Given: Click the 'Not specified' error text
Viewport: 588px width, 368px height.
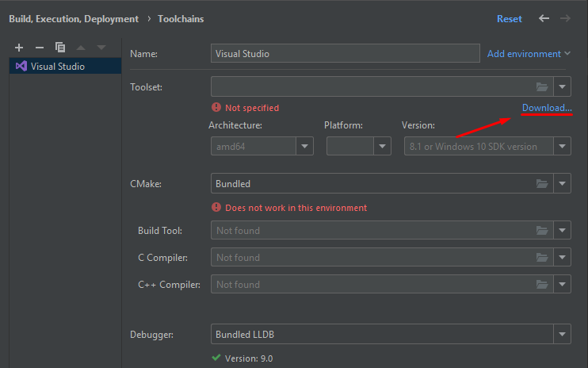Looking at the screenshot, I should [252, 108].
